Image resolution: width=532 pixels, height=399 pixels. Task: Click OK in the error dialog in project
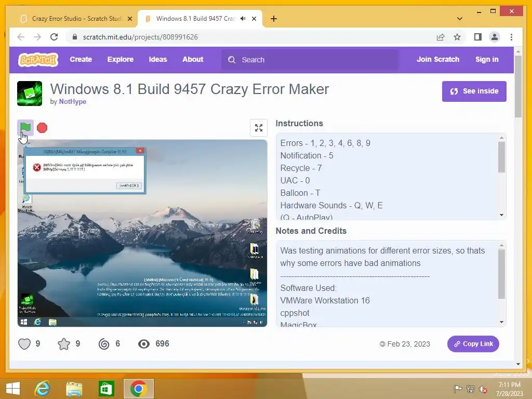click(129, 185)
